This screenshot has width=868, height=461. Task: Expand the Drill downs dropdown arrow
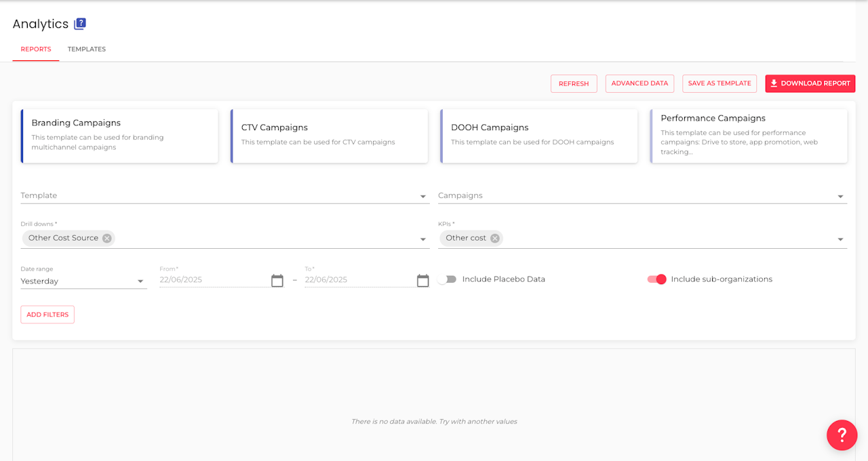[x=423, y=239]
